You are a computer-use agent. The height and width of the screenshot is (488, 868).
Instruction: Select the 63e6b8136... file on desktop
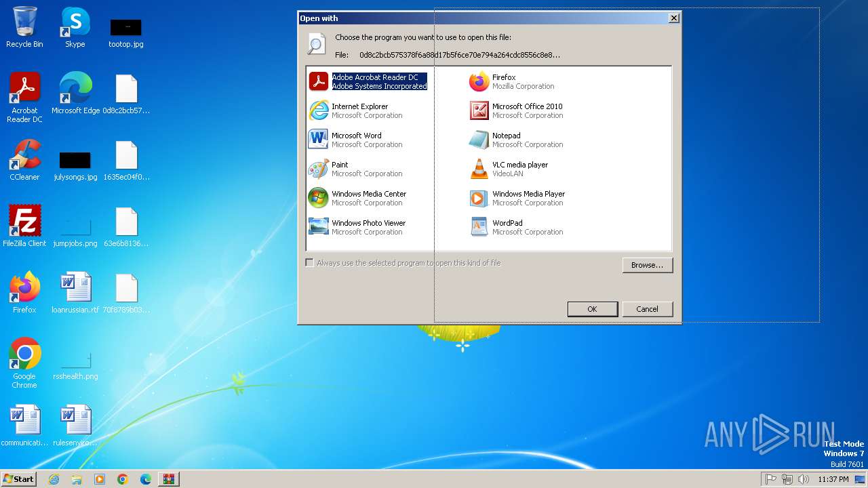pyautogui.click(x=126, y=226)
